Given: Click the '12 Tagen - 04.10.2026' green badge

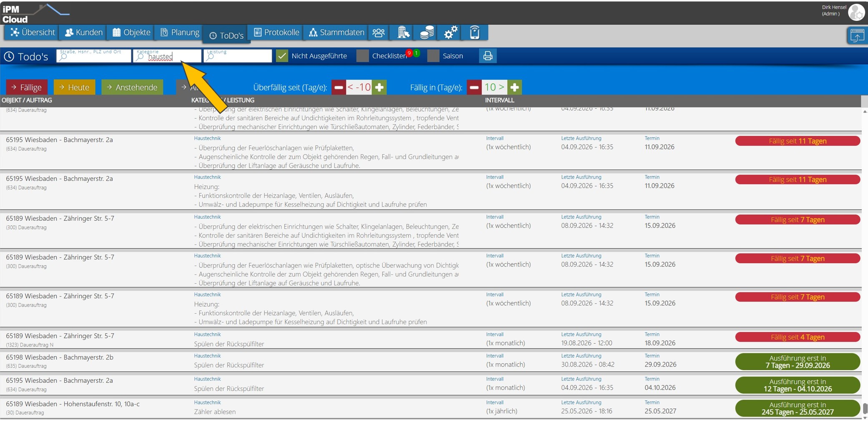Looking at the screenshot, I should (x=798, y=385).
